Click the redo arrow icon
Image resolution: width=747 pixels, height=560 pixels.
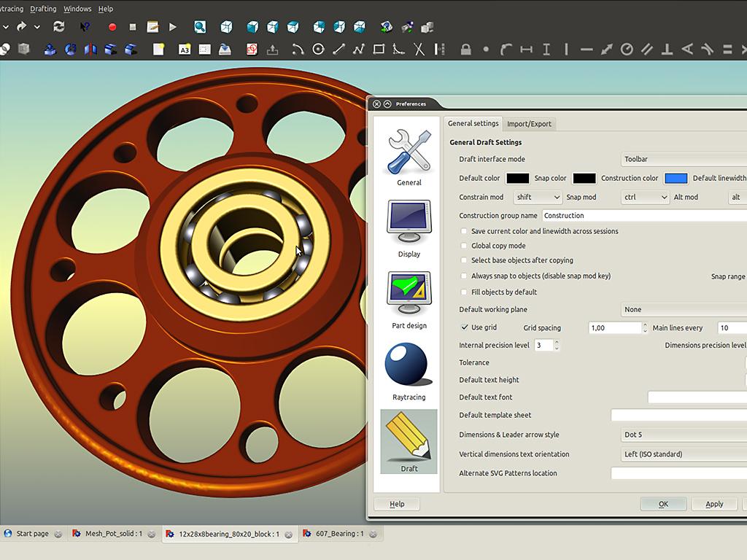21,27
